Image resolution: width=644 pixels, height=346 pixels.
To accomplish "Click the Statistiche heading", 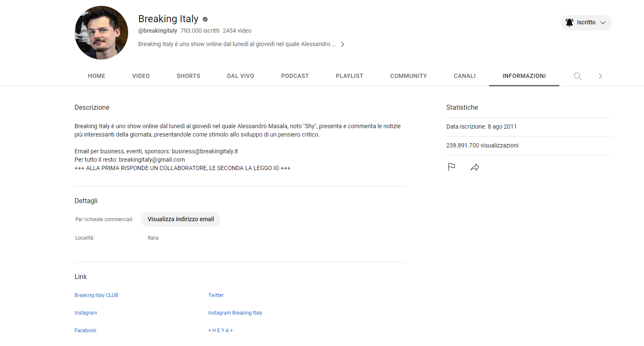I will (x=462, y=108).
